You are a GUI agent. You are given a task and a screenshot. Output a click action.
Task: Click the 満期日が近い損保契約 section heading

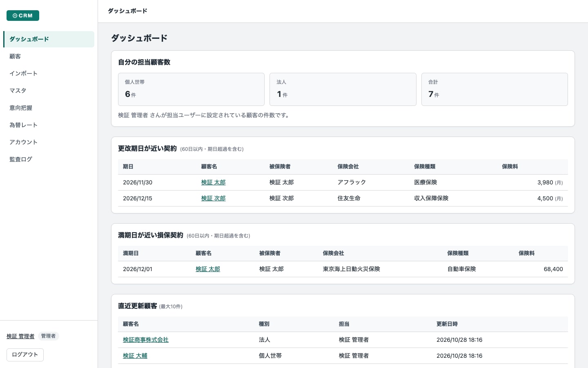coord(151,235)
